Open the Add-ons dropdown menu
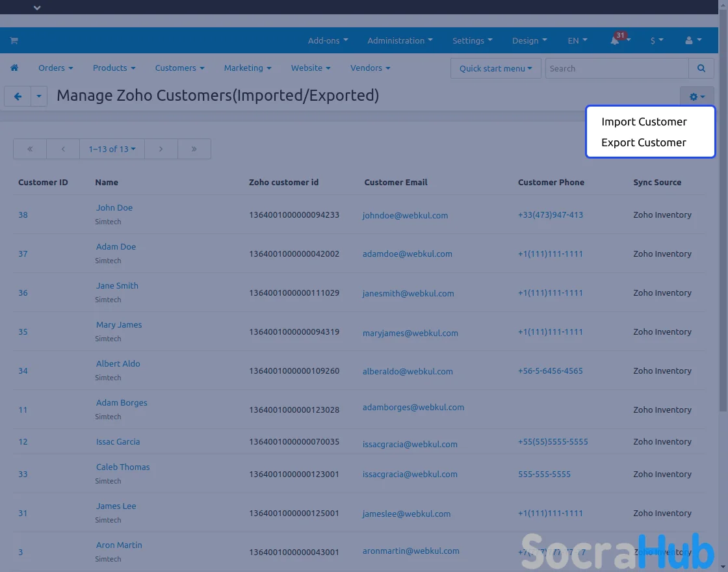728x572 pixels. click(x=328, y=40)
